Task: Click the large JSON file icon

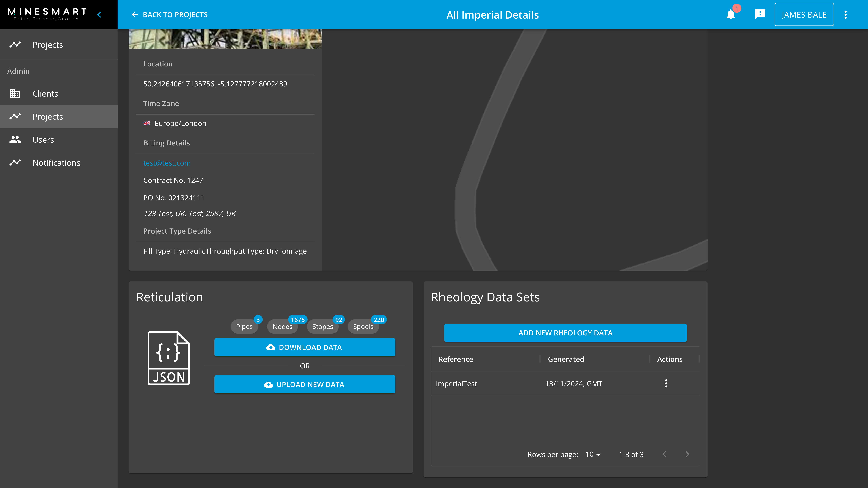Action: (x=168, y=358)
